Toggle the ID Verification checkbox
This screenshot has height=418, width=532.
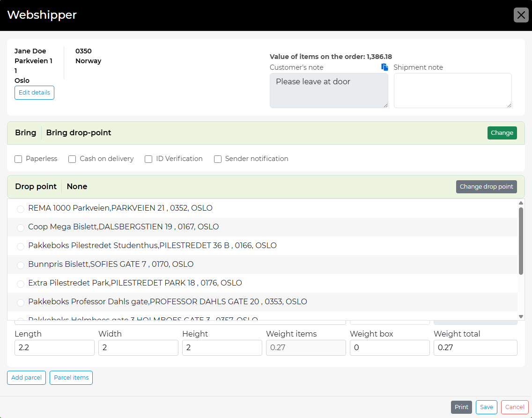click(148, 159)
